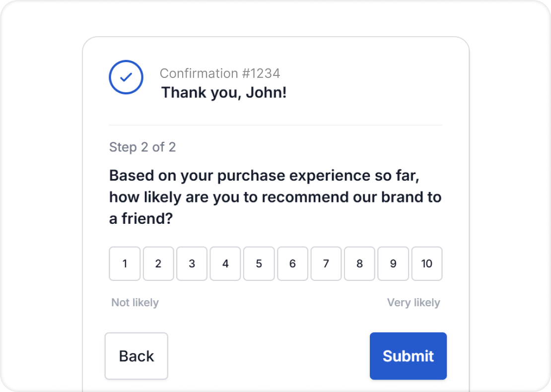Choose the number 8 rating box
This screenshot has width=551, height=392.
pos(359,263)
